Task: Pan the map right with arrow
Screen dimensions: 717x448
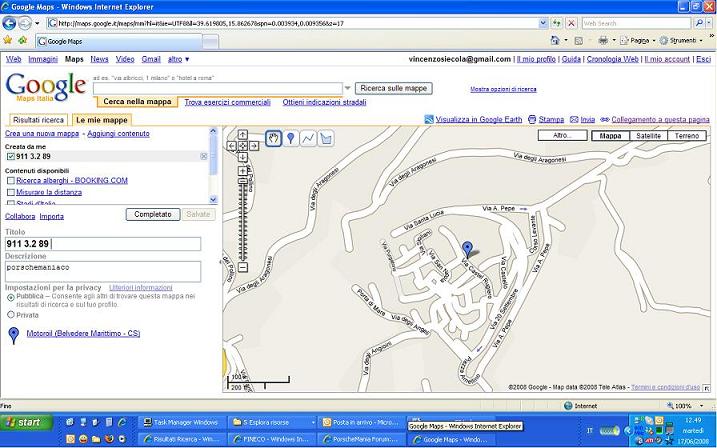Action: [254, 146]
